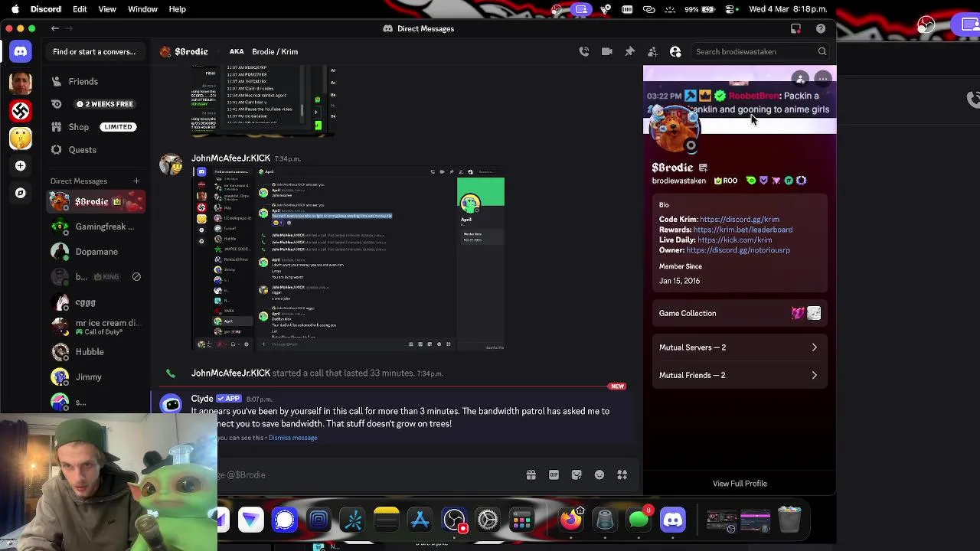Open Discord home direct messages icon

21,51
